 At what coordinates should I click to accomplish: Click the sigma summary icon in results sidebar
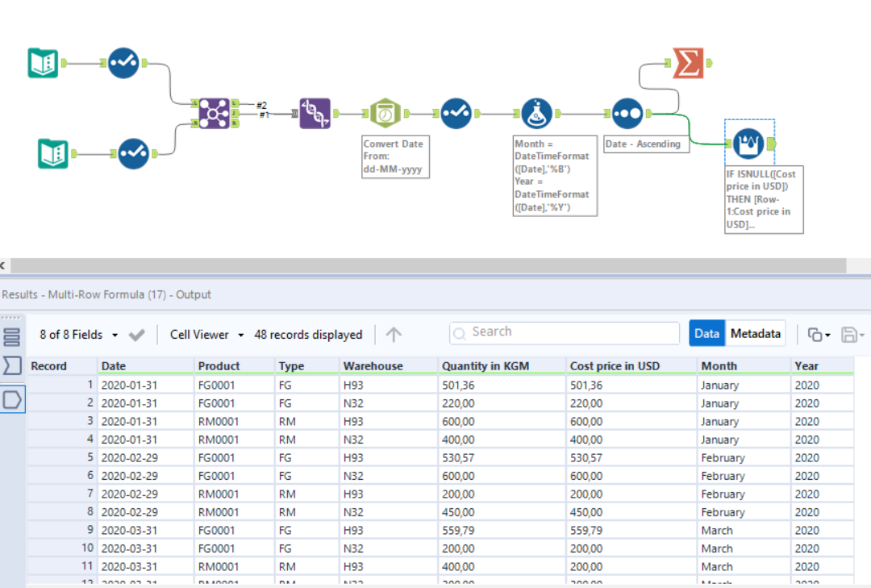coord(11,365)
